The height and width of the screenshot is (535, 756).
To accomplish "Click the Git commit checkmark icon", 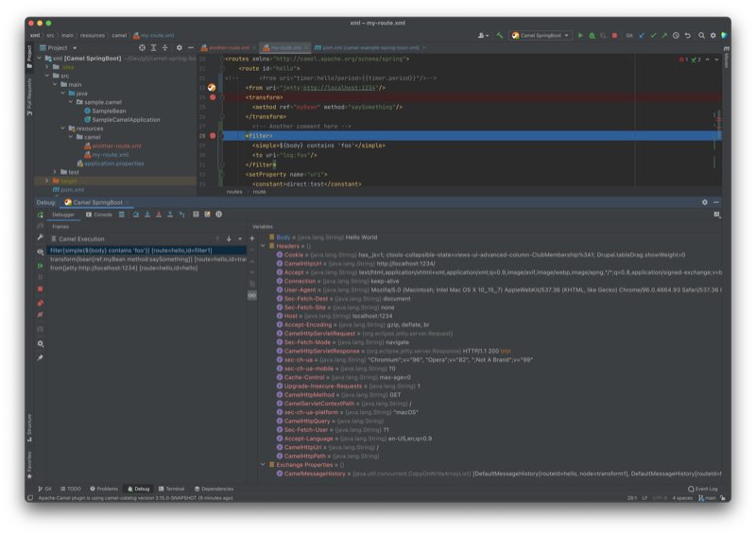I will (653, 35).
